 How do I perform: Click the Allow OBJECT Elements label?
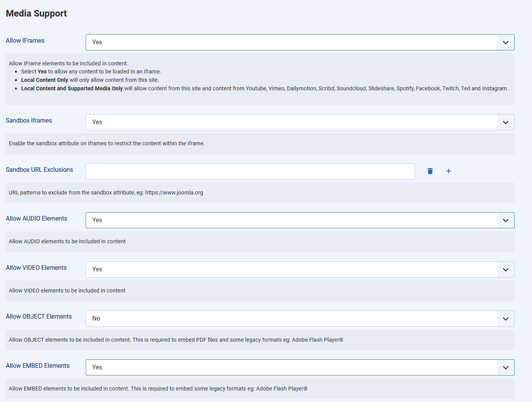coord(39,317)
